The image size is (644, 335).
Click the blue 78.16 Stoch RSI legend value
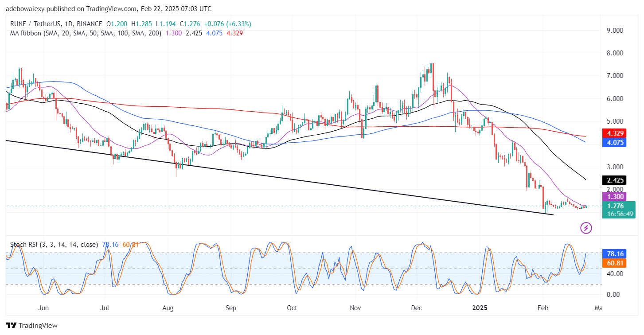pos(110,245)
